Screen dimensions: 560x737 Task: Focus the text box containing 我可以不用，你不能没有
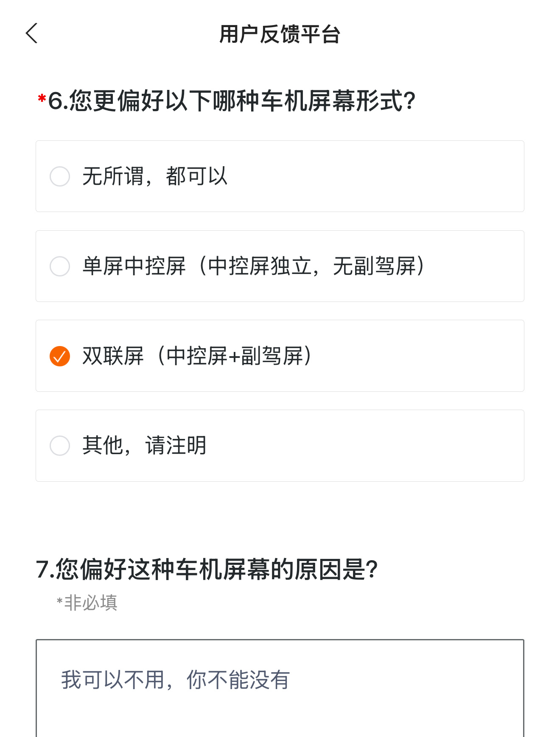pos(280,688)
